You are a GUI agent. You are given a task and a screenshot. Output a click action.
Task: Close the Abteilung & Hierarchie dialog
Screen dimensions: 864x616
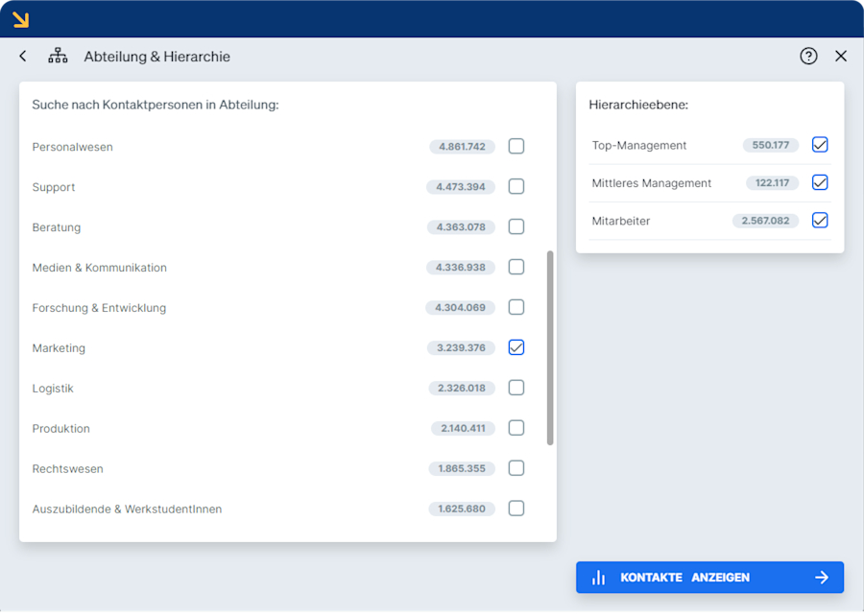[841, 57]
